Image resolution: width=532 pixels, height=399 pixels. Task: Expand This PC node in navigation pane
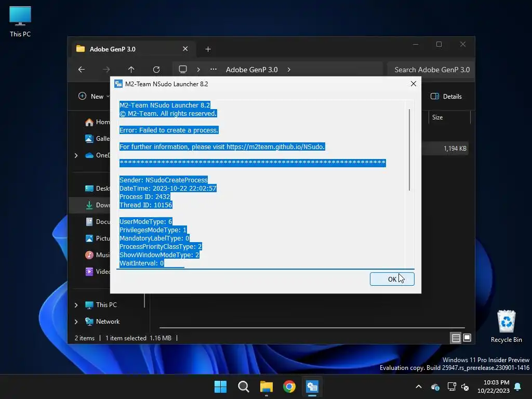click(x=76, y=305)
